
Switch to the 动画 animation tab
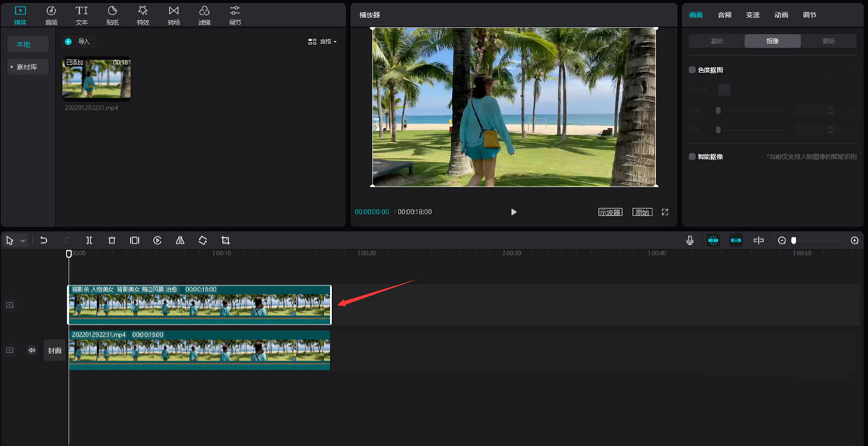point(781,14)
